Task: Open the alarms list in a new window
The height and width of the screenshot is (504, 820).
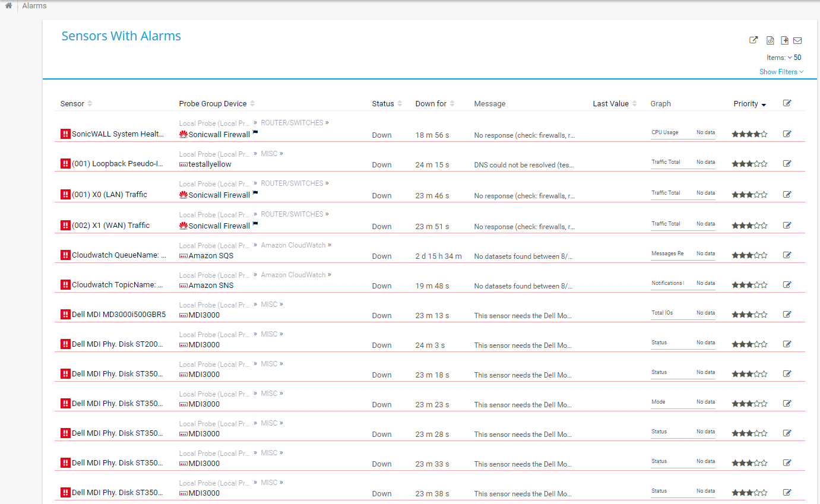Action: coord(753,40)
